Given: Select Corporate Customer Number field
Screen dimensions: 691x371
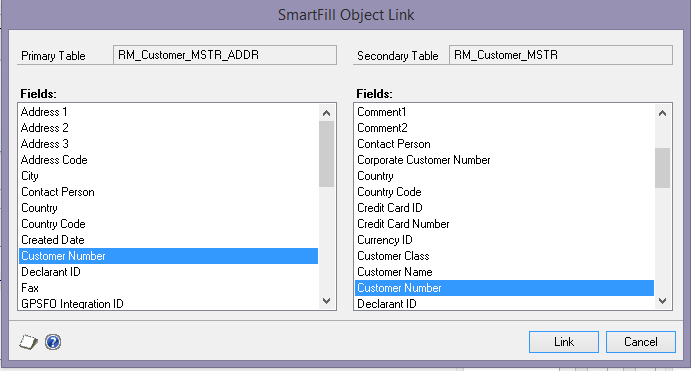Looking at the screenshot, I should 505,160.
